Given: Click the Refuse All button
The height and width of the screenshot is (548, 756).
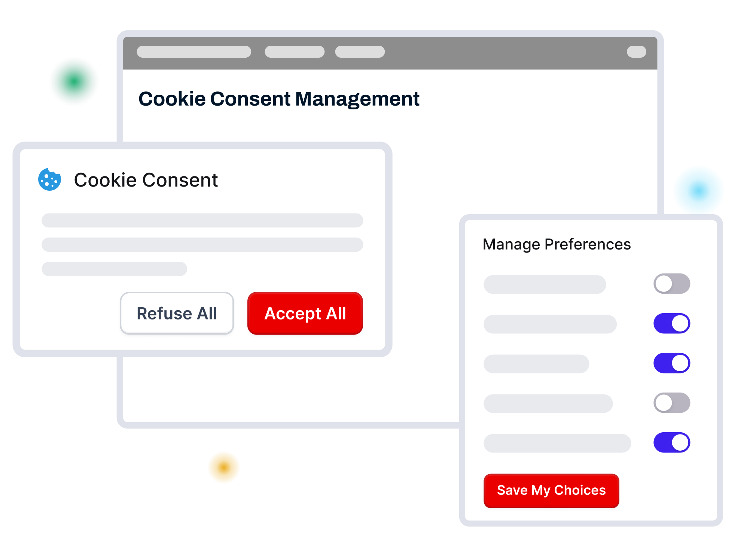Looking at the screenshot, I should coord(177,313).
